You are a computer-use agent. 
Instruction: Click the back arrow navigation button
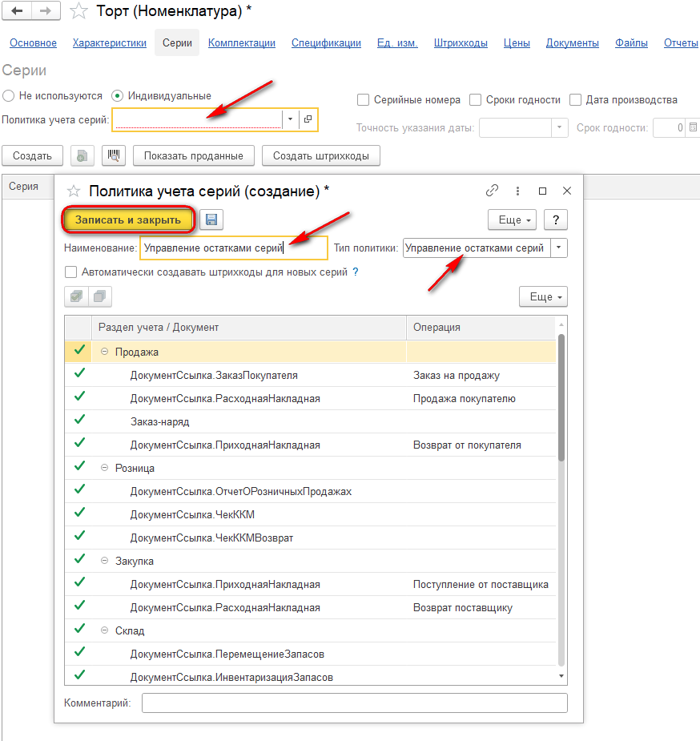17,11
